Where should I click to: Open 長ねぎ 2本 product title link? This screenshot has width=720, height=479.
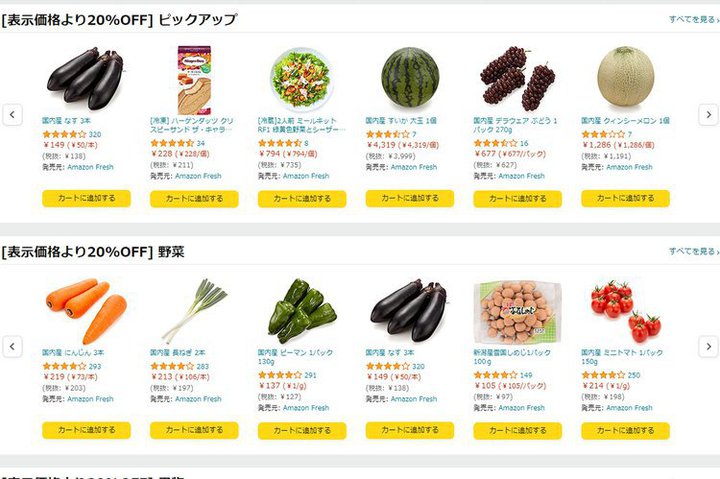coord(178,353)
